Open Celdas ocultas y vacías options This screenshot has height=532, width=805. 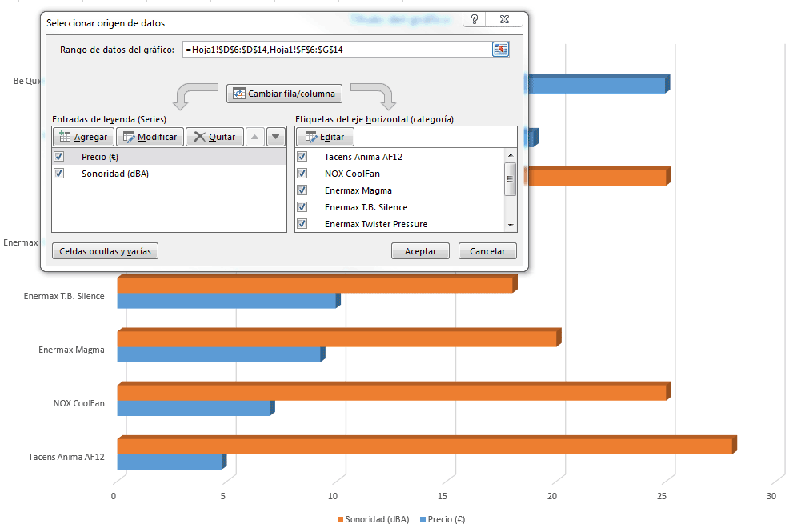(106, 251)
